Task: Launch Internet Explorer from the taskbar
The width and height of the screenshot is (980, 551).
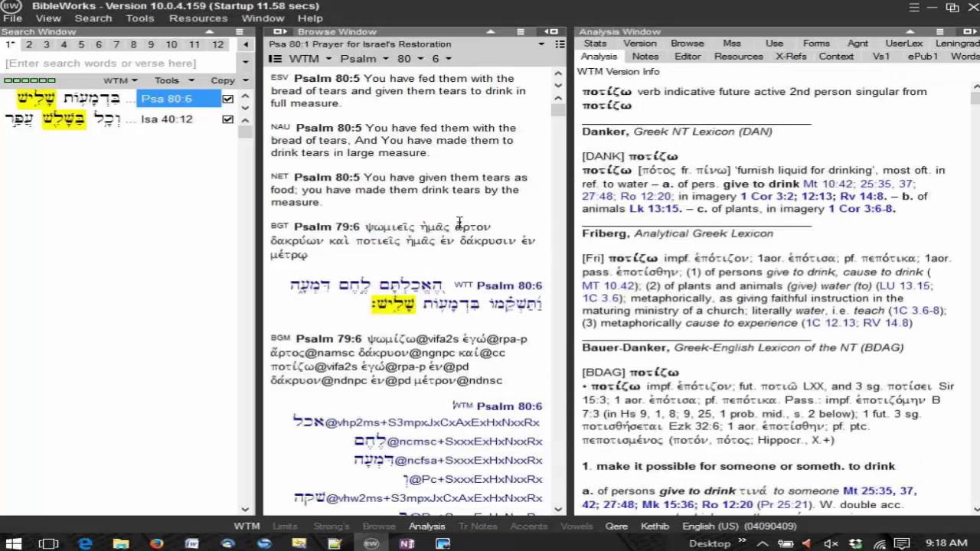Action: 85,543
